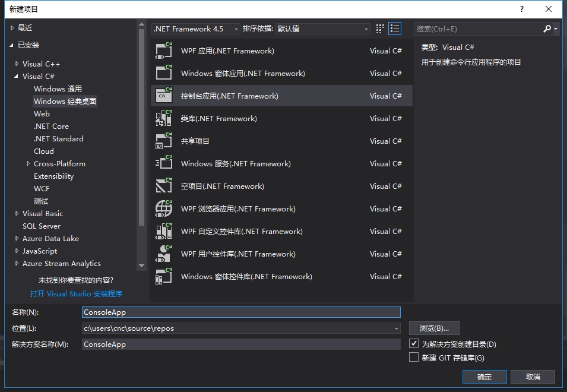Select the .NET Standard category

pyautogui.click(x=59, y=139)
